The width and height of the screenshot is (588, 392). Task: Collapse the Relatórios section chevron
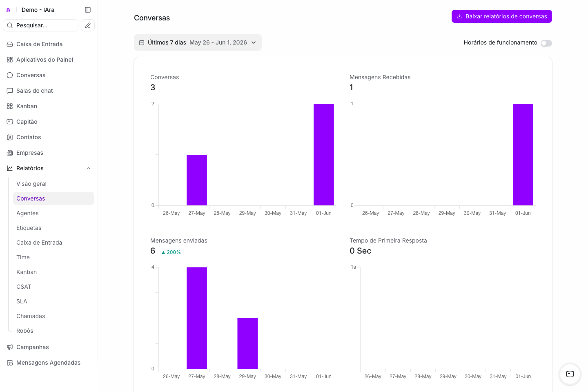pyautogui.click(x=89, y=168)
